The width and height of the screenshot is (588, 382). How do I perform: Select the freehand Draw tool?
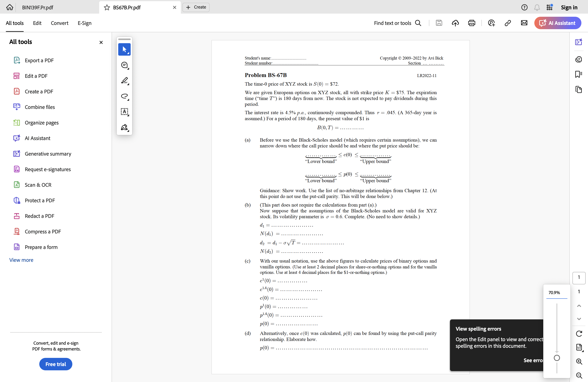coord(124,96)
